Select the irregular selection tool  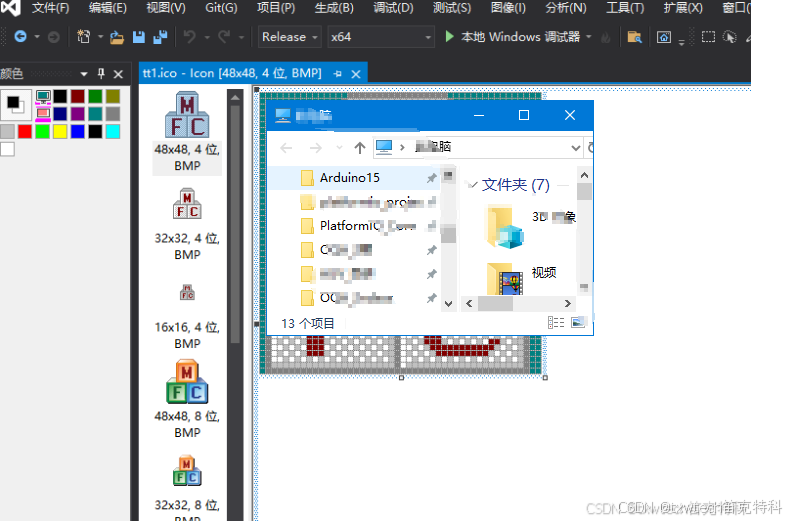pyautogui.click(x=729, y=37)
